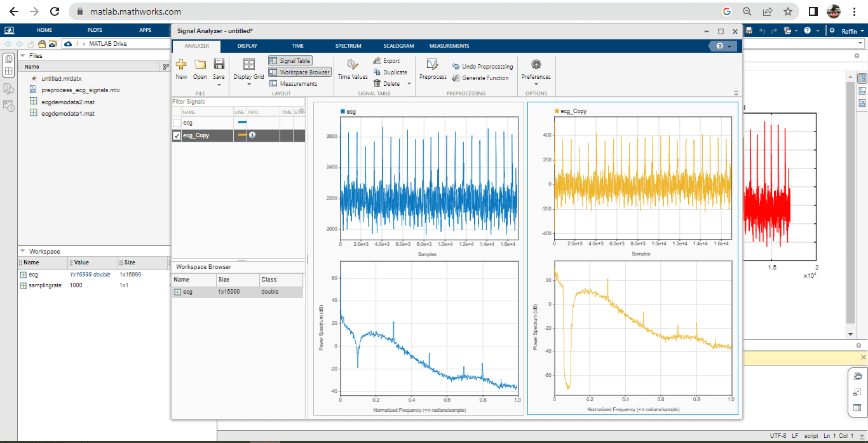The height and width of the screenshot is (443, 868).
Task: Switch to the MEASUREMENTS tab
Action: (449, 46)
